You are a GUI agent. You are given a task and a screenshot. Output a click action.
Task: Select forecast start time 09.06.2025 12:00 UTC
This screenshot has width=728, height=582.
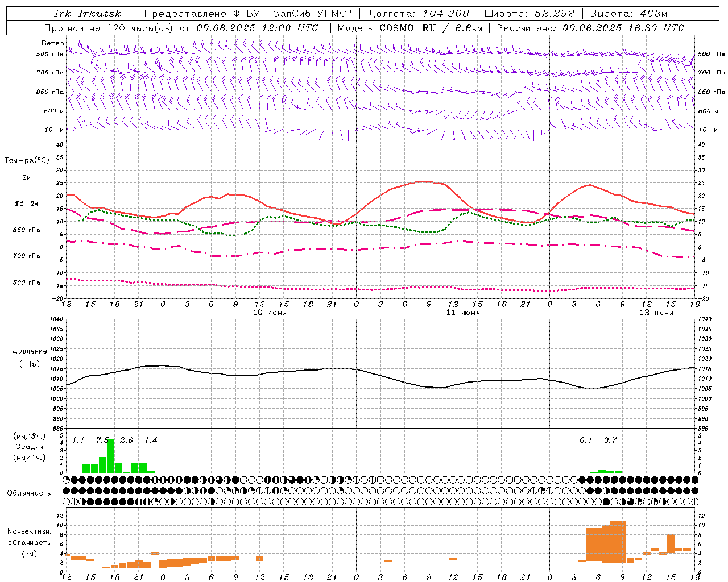pyautogui.click(x=257, y=28)
